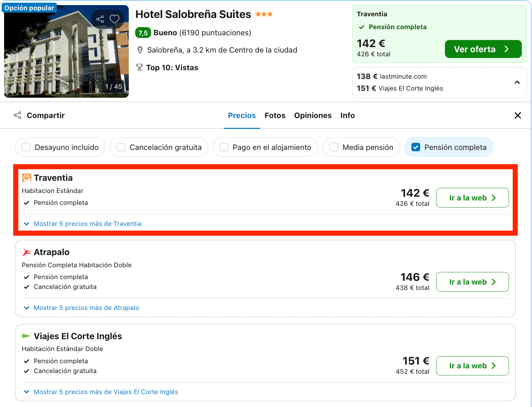Click the share icon on hotel photo
532x407 pixels.
[x=100, y=19]
